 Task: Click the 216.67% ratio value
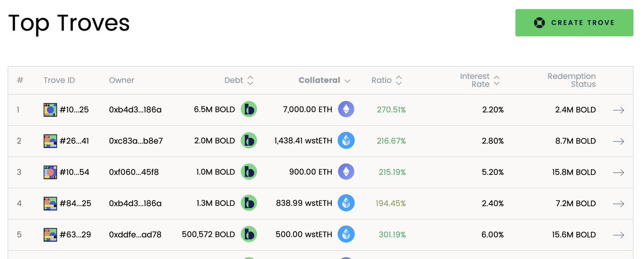[391, 141]
